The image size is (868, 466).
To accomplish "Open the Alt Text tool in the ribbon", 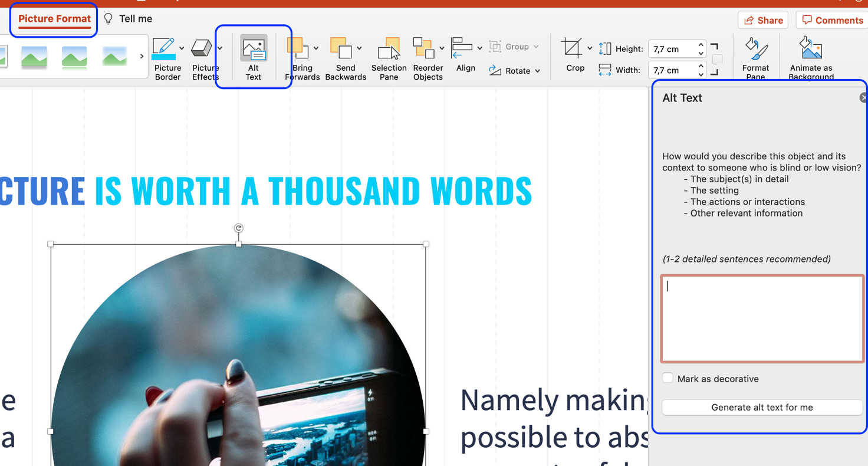I will coord(253,57).
